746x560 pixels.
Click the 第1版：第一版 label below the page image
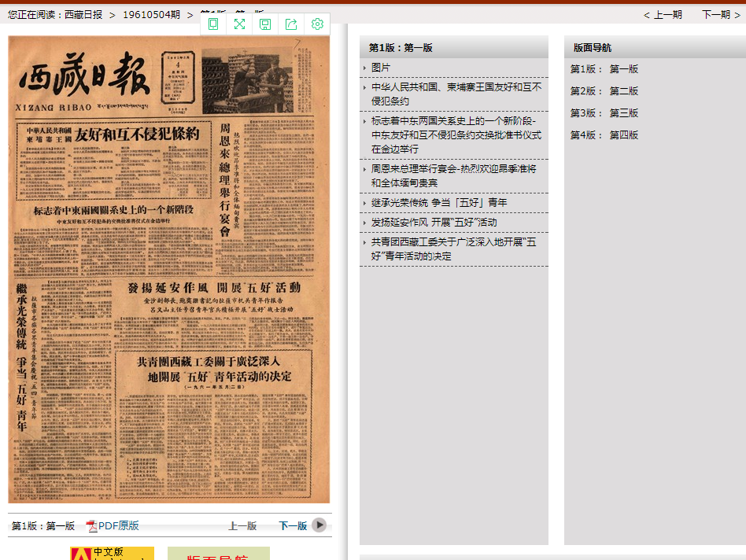click(43, 525)
